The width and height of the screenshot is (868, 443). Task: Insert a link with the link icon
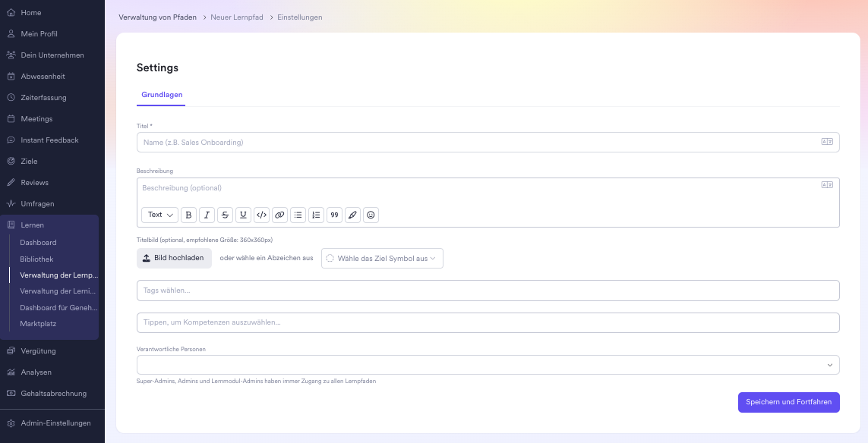pyautogui.click(x=279, y=215)
